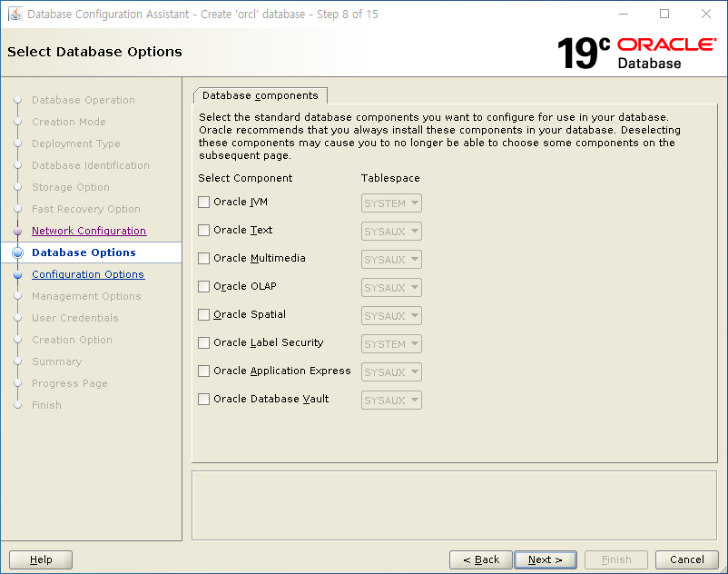Click the 'Tablespace' column header

390,178
